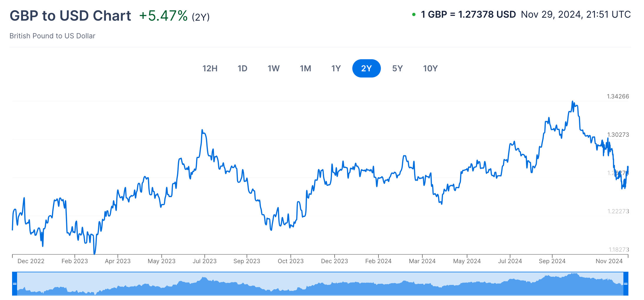Click the Nov 29, 2024 timestamp
Image resolution: width=644 pixels, height=300 pixels.
click(x=576, y=14)
